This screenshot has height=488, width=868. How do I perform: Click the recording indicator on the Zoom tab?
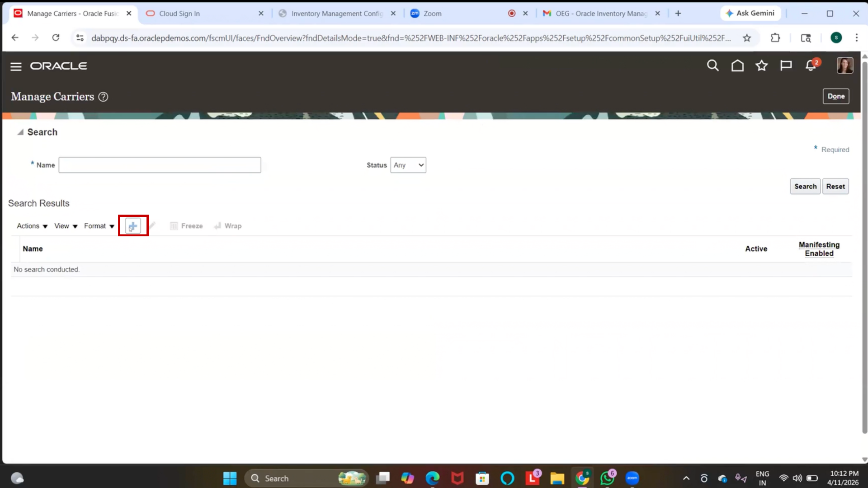tap(512, 14)
